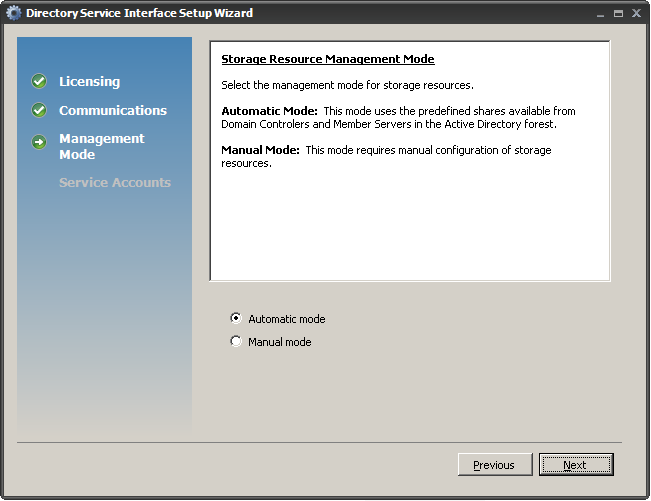Click the 'Automatic Mode:' bold description label
The width and height of the screenshot is (651, 501).
pos(269,111)
